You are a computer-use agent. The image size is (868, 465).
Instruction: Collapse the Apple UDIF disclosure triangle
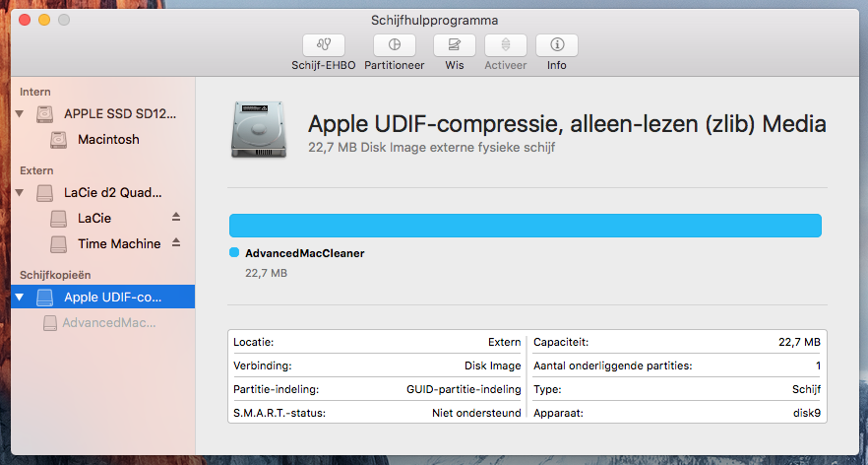click(20, 298)
